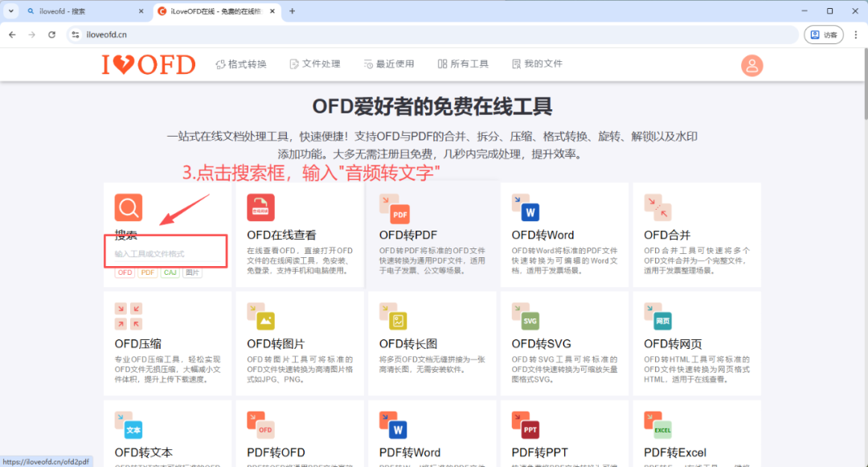Click the orange search magnifier icon
This screenshot has height=467, width=868.
point(128,207)
